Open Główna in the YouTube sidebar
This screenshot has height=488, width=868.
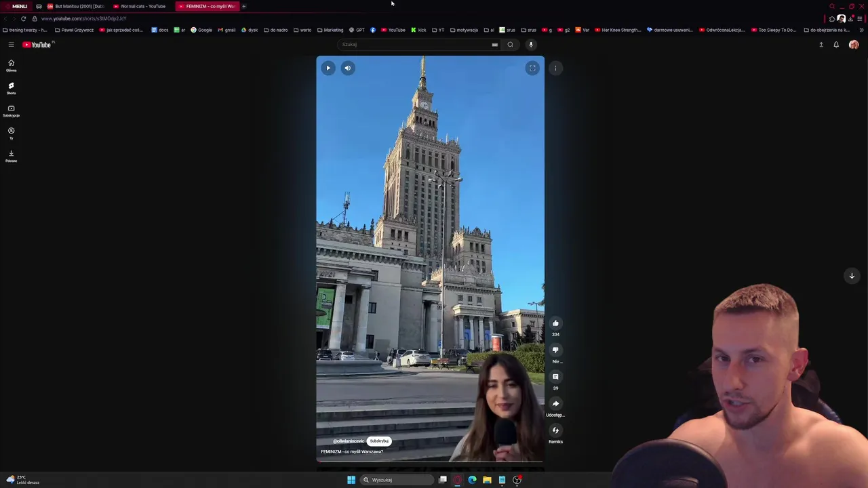click(11, 66)
